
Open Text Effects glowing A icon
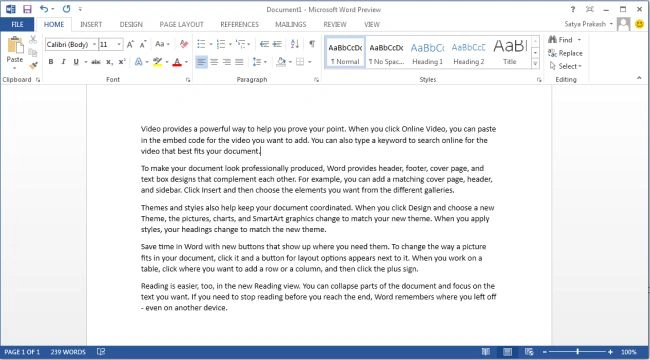click(x=138, y=62)
